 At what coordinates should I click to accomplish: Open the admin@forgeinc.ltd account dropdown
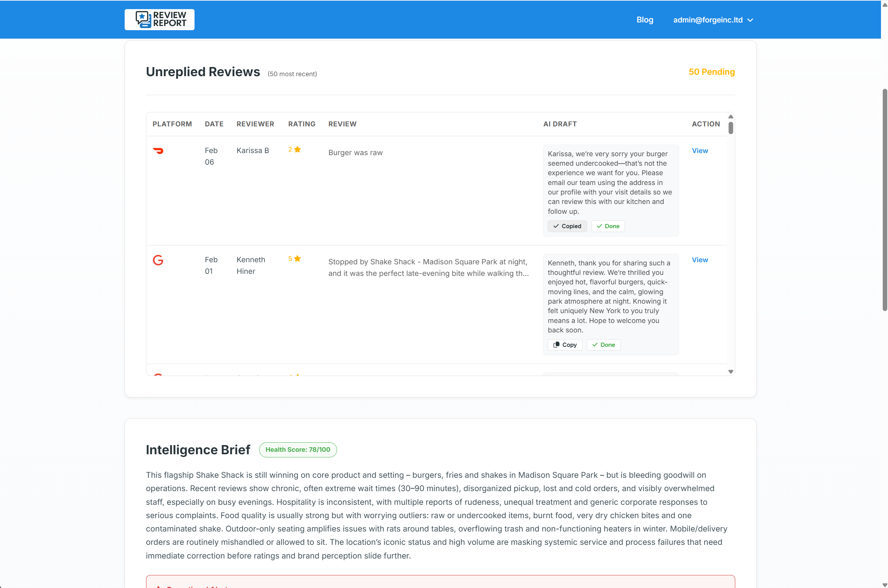pos(708,20)
